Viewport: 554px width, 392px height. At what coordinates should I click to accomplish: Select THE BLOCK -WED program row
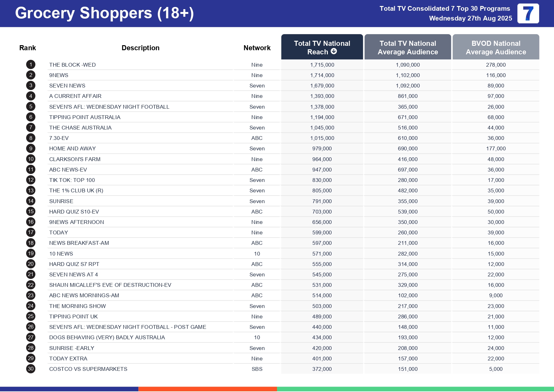72,65
